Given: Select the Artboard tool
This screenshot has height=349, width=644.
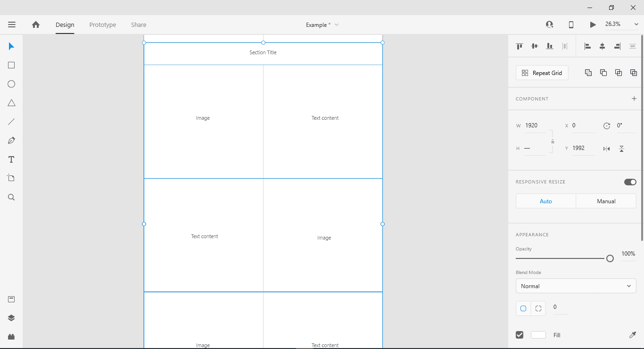Looking at the screenshot, I should tap(11, 178).
